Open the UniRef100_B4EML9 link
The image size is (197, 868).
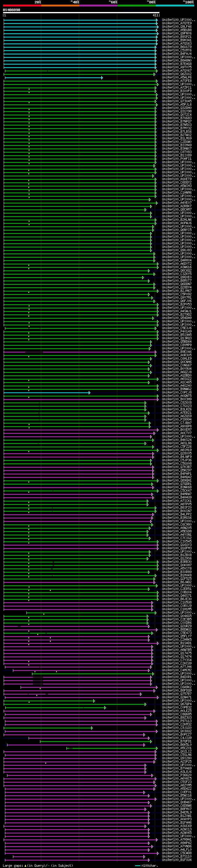click(177, 812)
